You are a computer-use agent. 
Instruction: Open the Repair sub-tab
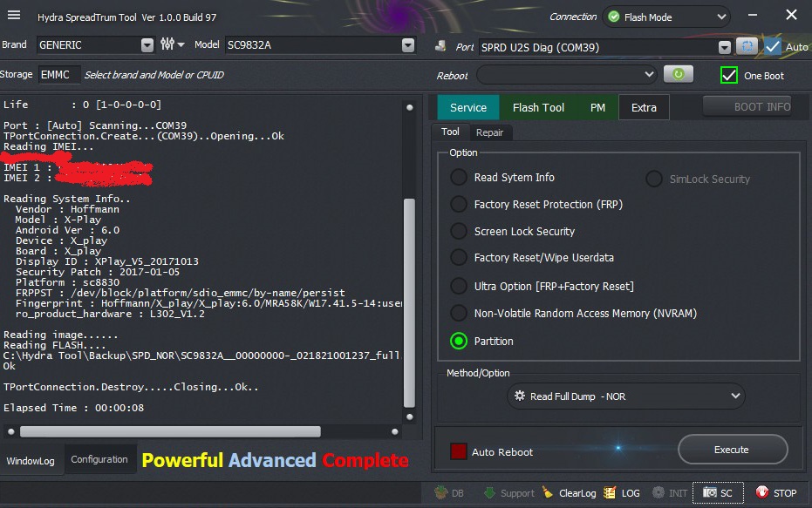[x=489, y=132]
